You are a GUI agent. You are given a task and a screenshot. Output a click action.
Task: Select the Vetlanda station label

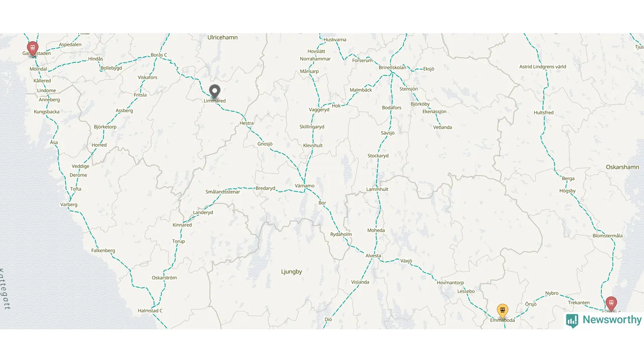tap(443, 127)
